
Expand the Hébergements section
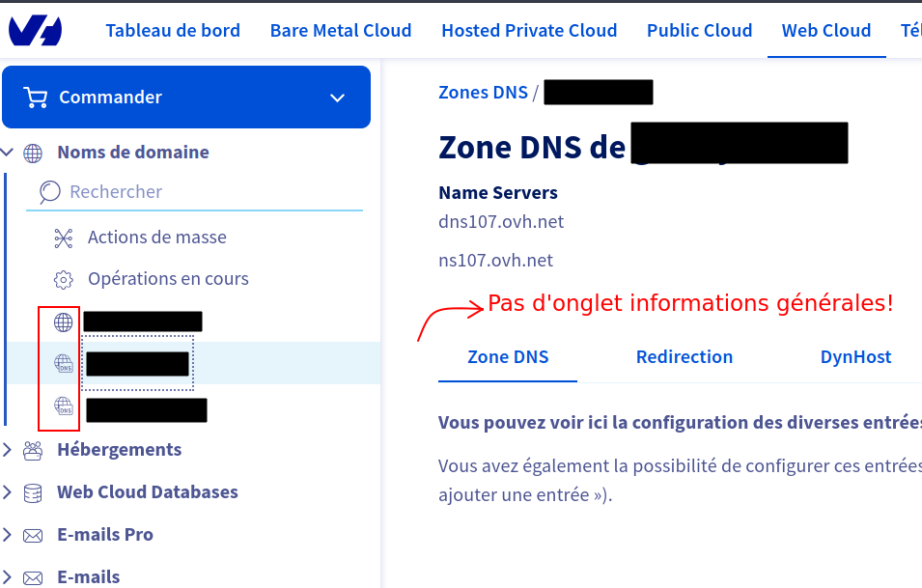click(7, 450)
